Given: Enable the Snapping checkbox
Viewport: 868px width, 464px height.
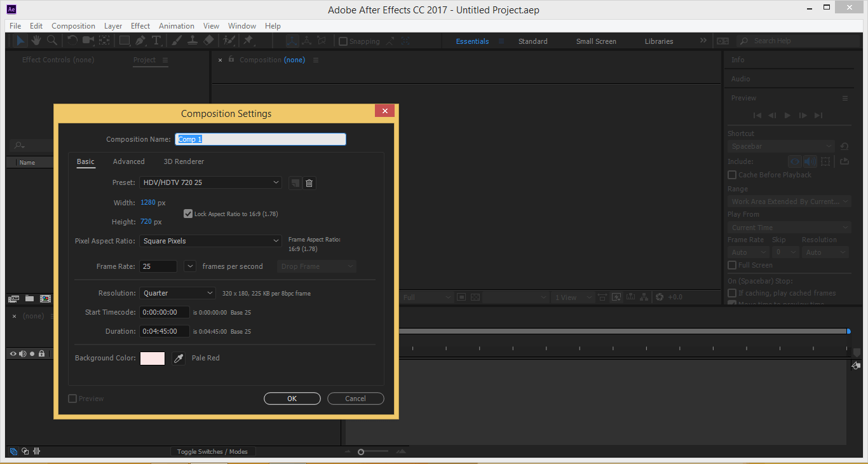Looking at the screenshot, I should 343,41.
